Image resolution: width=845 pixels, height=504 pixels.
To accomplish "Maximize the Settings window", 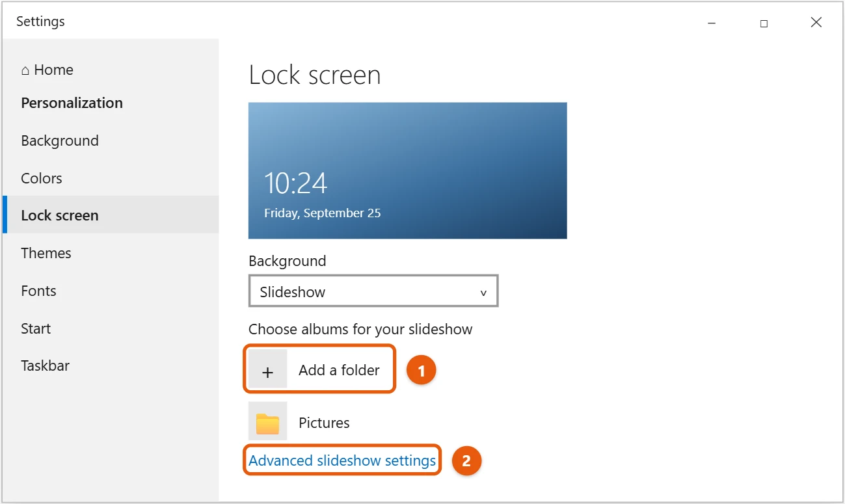I will (x=764, y=23).
